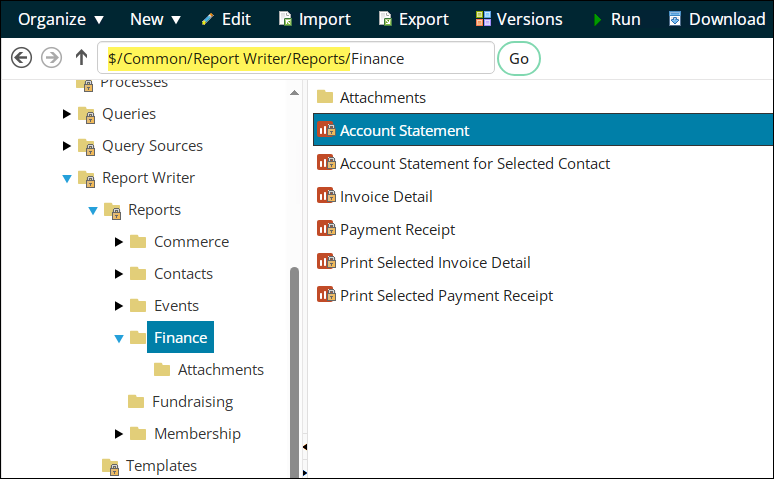Collapse the Reports tree node
The height and width of the screenshot is (479, 774).
pyautogui.click(x=93, y=211)
